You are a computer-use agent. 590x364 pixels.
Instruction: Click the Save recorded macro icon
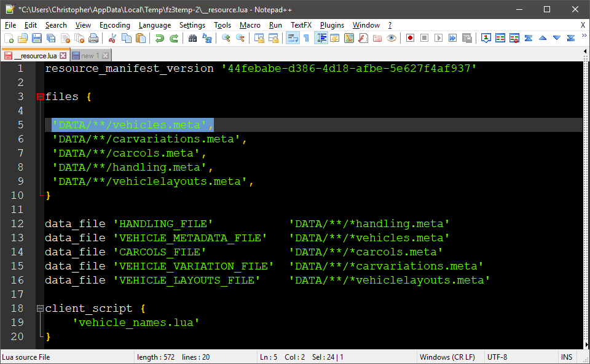click(467, 38)
